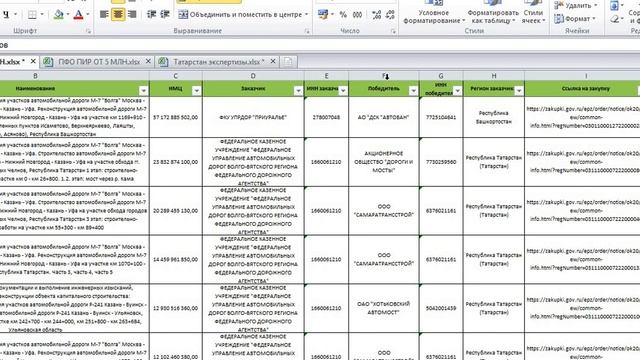Expand fill color palette arrow

tap(68, 15)
